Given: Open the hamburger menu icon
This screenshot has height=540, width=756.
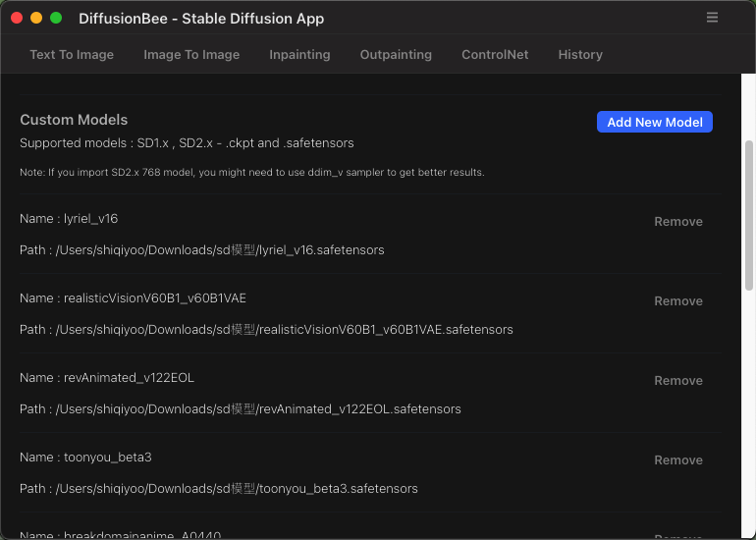Looking at the screenshot, I should [x=712, y=18].
